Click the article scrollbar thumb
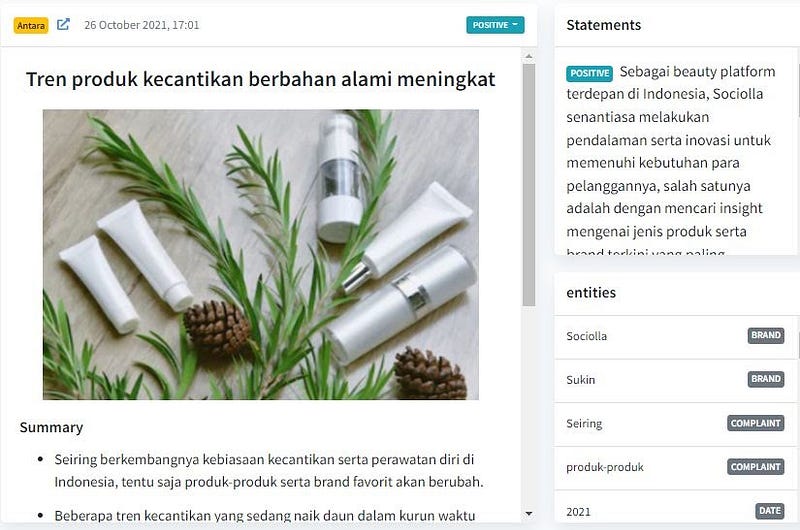The height and width of the screenshot is (530, 800). 529,185
